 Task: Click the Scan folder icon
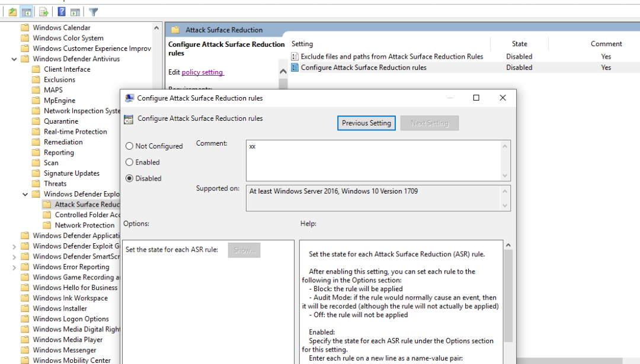36,163
